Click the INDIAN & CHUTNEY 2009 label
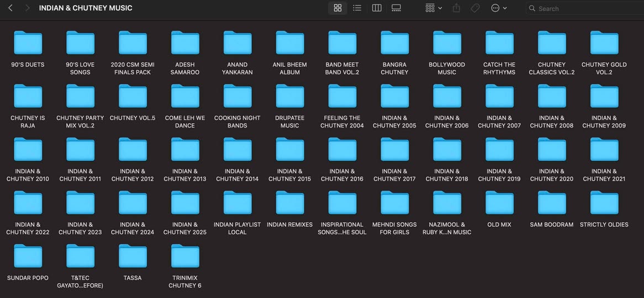644x298 pixels. point(604,122)
